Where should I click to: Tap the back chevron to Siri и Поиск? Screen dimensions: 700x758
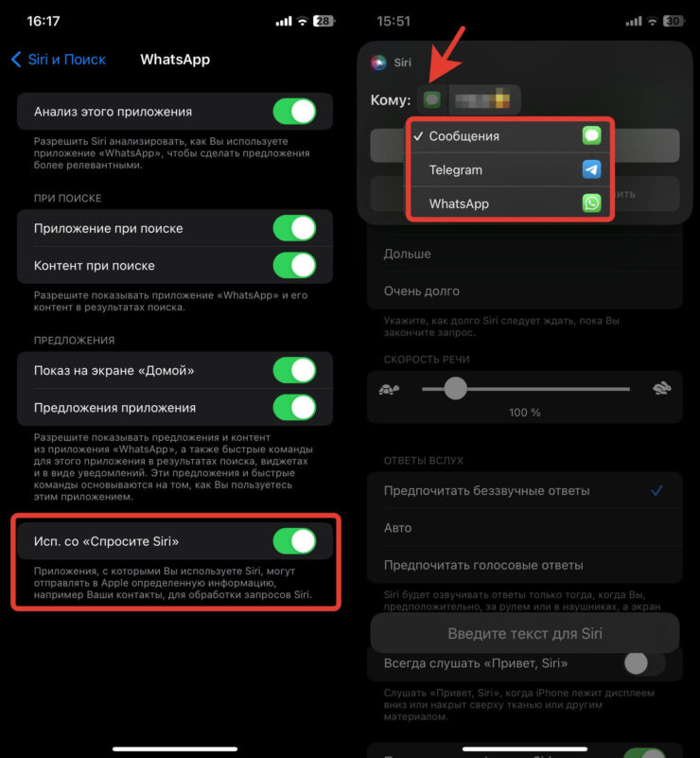point(16,60)
